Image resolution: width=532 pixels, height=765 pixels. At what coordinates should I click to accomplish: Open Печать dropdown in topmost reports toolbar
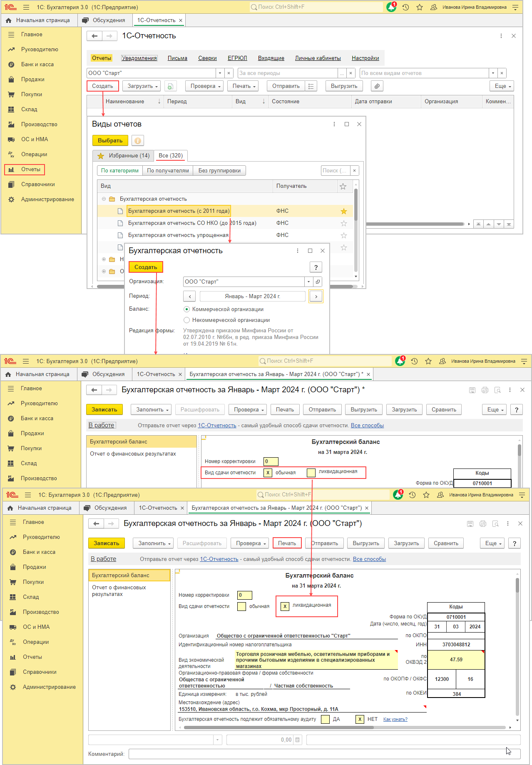pos(244,86)
